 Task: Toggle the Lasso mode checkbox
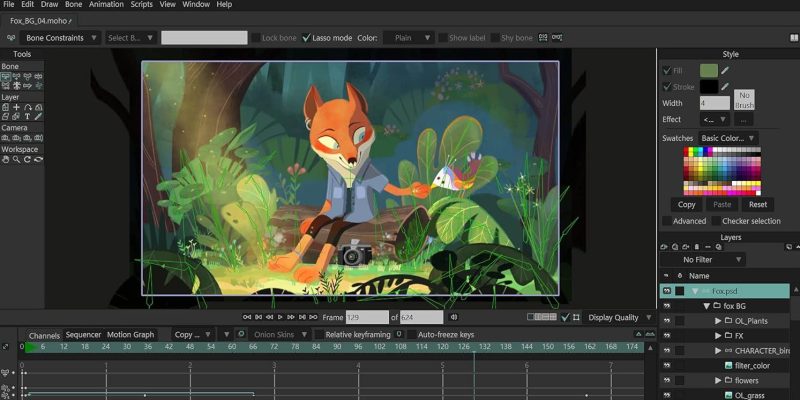click(306, 38)
